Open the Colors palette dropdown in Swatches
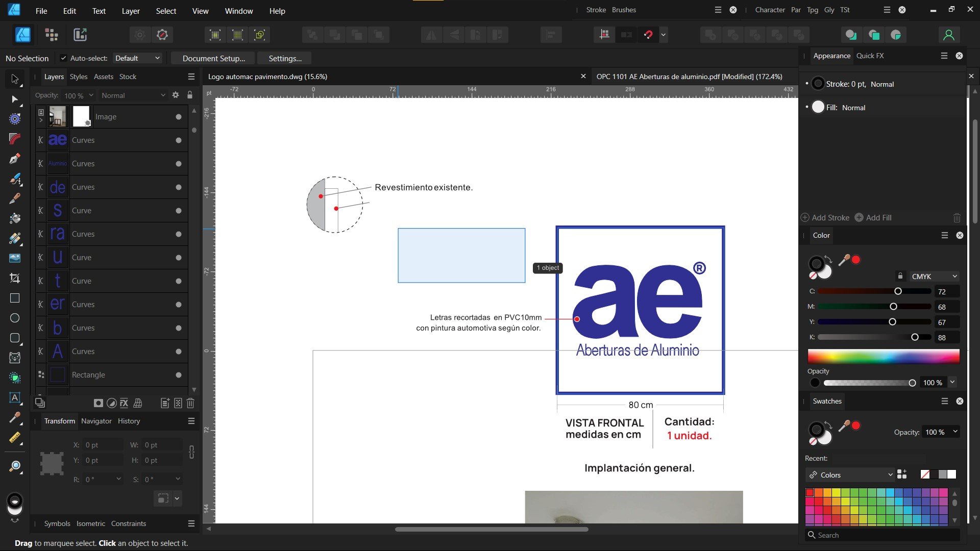The height and width of the screenshot is (551, 980). click(851, 475)
